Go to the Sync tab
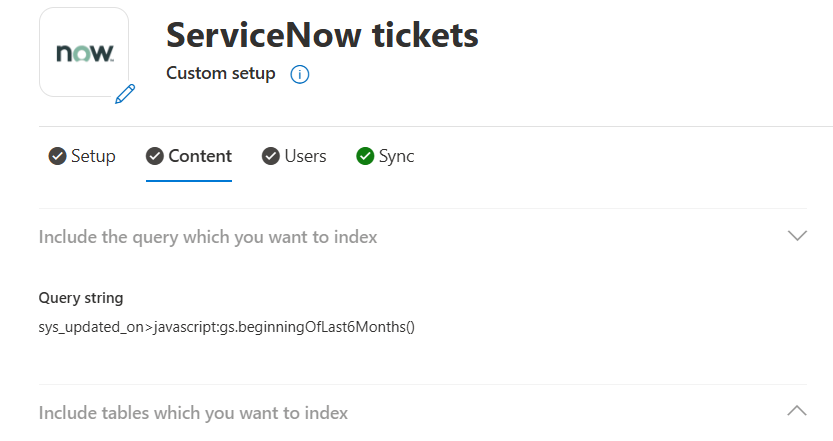 tap(385, 156)
